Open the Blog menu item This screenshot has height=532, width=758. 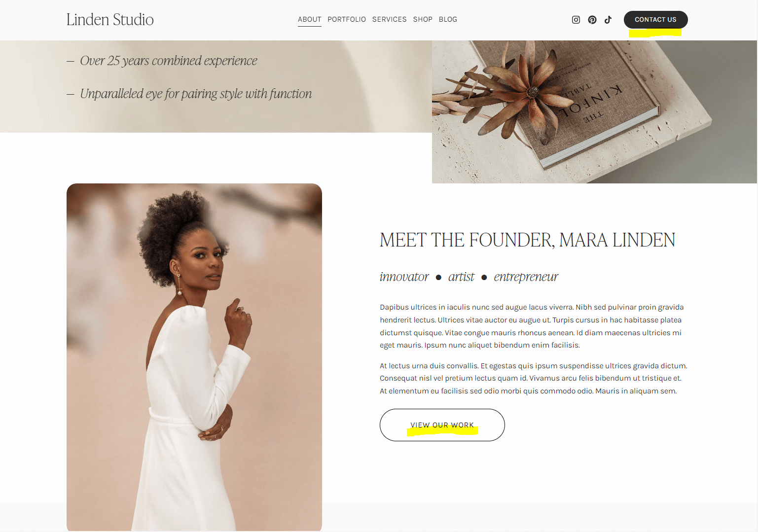(448, 19)
